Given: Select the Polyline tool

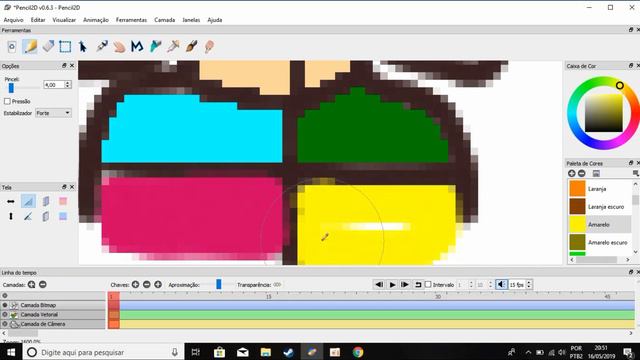Looking at the screenshot, I should 137,47.
